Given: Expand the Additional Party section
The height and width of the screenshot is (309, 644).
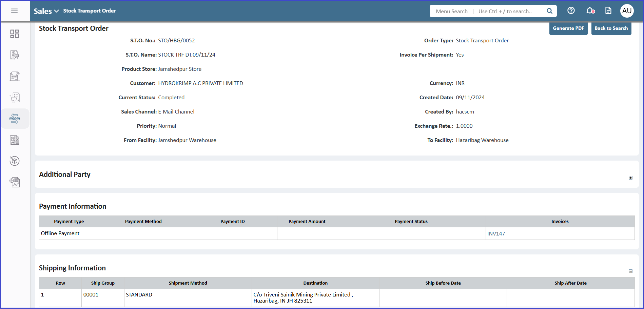Looking at the screenshot, I should 630,178.
